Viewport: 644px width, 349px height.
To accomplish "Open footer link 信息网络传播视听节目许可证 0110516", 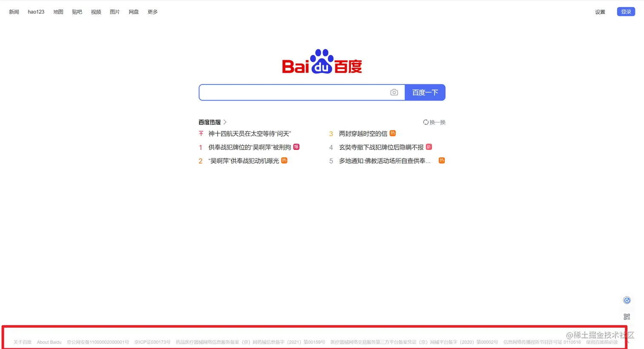I will (542, 342).
